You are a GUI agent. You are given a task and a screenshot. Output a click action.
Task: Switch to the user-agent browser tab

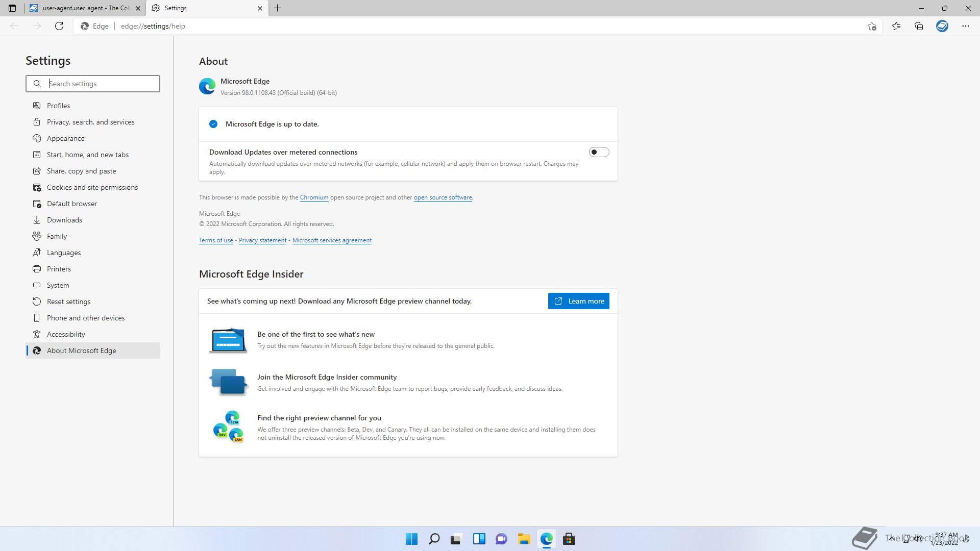point(82,8)
